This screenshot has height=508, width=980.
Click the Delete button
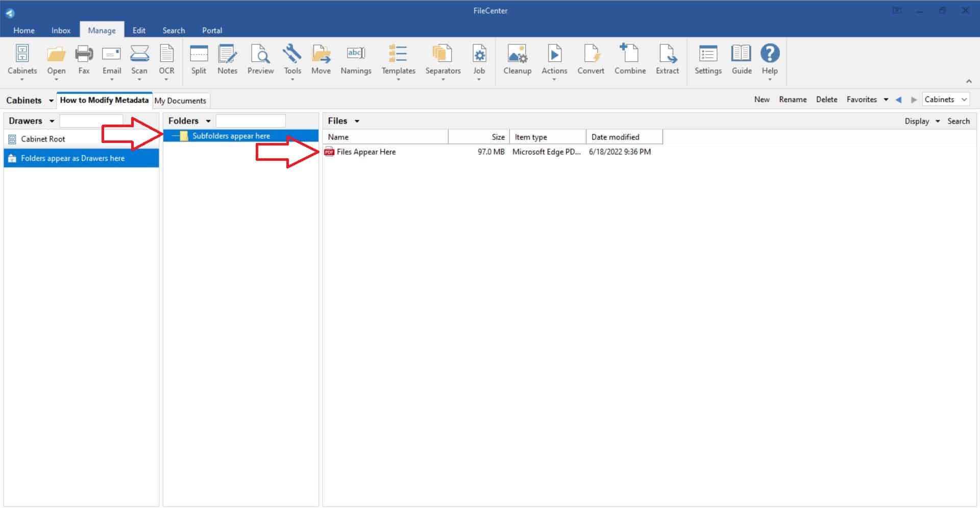[826, 100]
